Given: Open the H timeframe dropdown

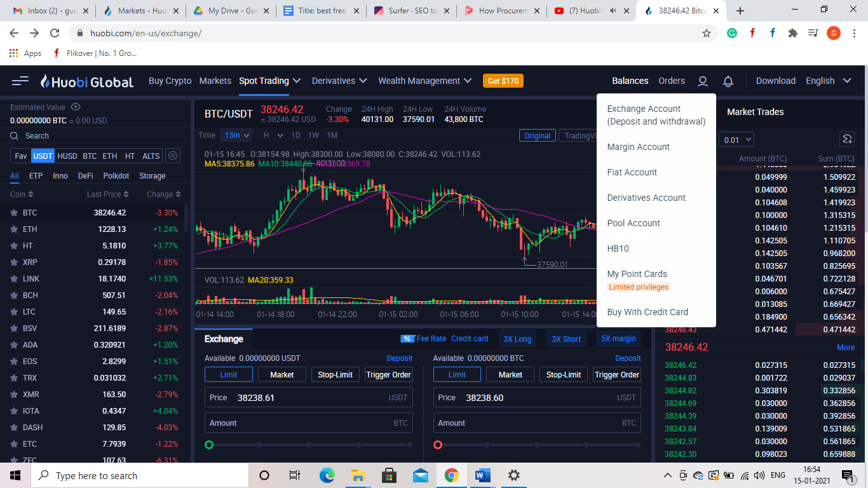Looking at the screenshot, I should (273, 135).
